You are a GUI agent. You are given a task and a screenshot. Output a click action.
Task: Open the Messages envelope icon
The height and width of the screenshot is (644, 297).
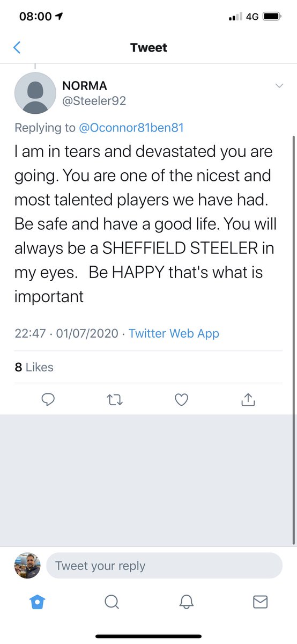click(x=260, y=602)
